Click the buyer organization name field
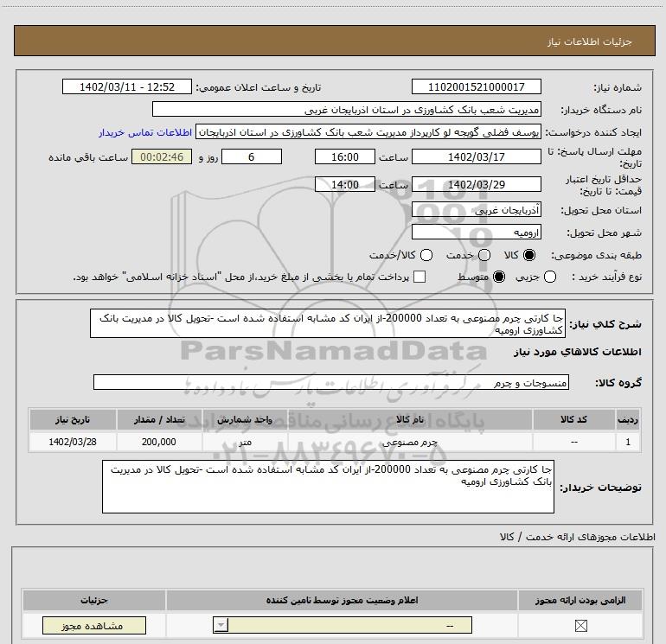 click(x=347, y=109)
